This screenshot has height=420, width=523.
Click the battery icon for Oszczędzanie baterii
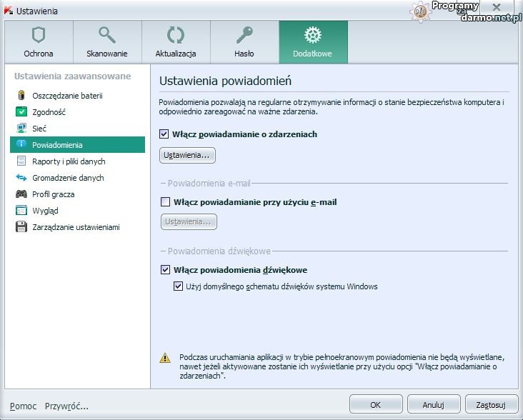click(21, 95)
